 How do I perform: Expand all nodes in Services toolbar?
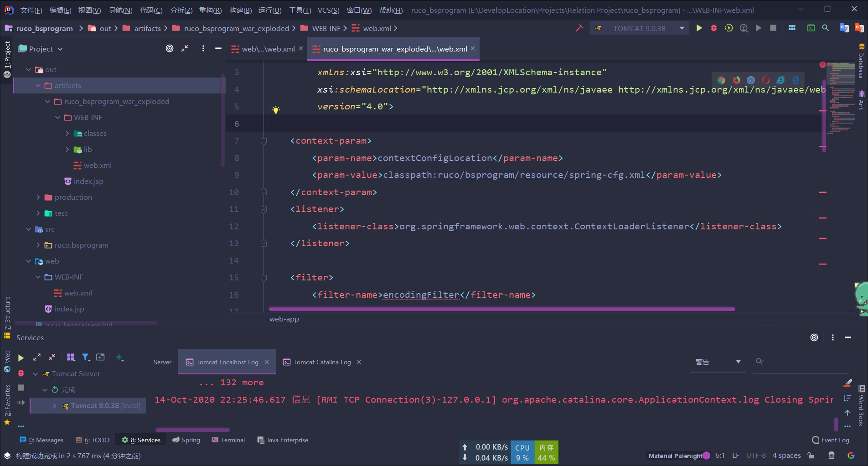[x=37, y=357]
